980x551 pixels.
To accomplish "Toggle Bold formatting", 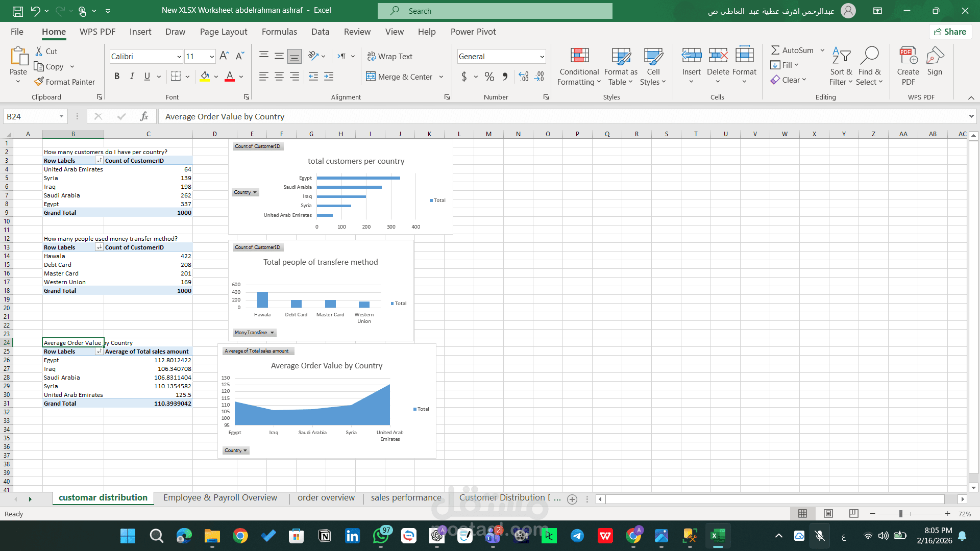I will [117, 77].
